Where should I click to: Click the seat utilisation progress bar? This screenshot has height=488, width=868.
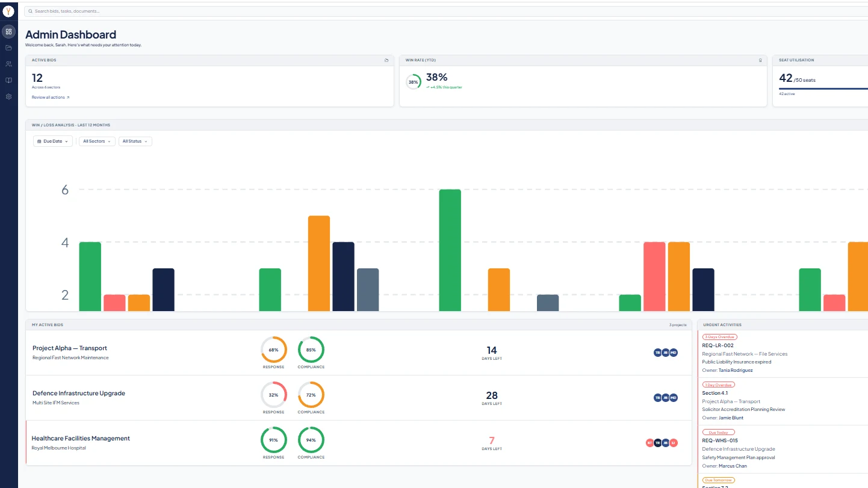point(823,89)
